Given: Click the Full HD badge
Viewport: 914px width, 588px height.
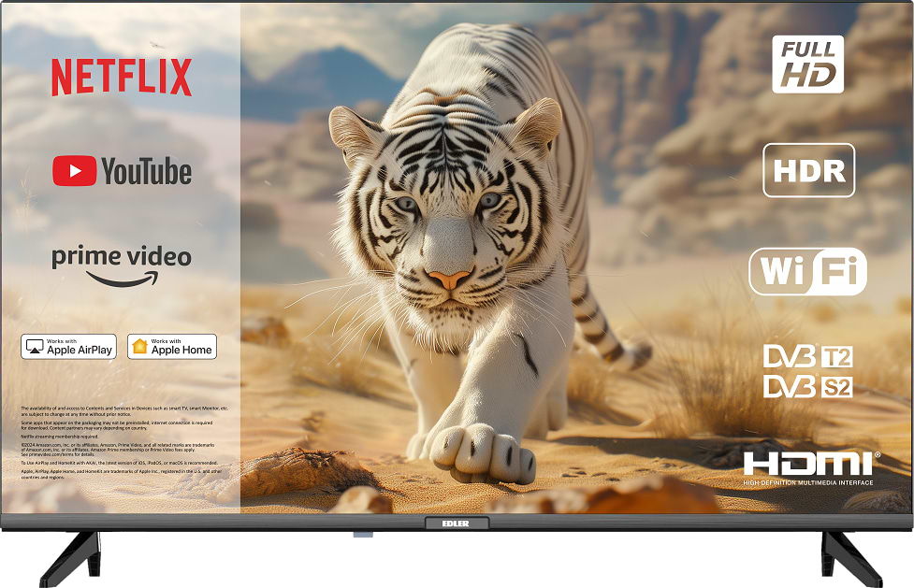Looking at the screenshot, I should 807,65.
